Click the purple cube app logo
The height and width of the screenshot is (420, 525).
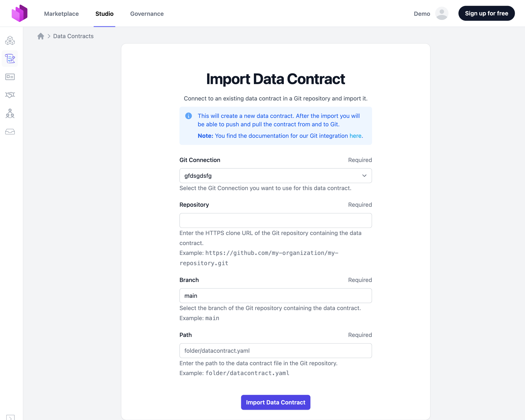coord(19,13)
